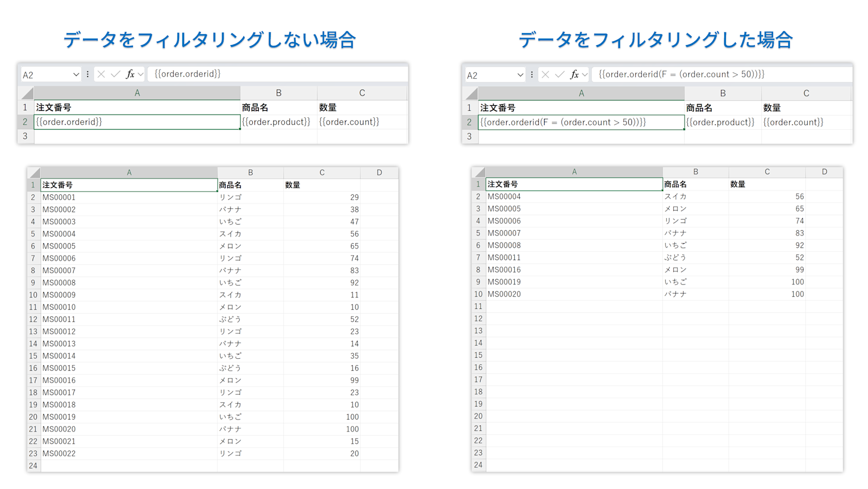
Task: Select value 29 in unfiltered result sheet
Action: point(322,198)
